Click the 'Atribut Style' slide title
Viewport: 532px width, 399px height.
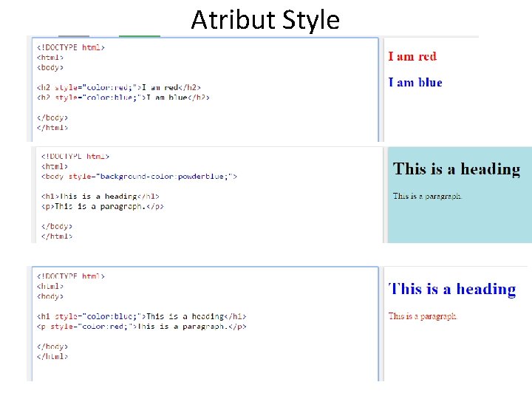[265, 20]
